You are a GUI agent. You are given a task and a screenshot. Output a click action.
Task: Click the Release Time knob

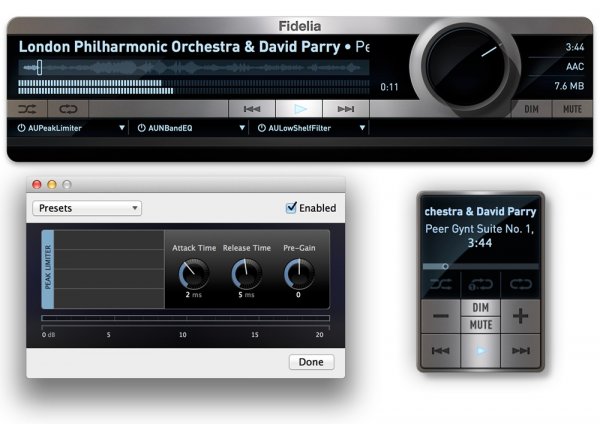(x=246, y=274)
